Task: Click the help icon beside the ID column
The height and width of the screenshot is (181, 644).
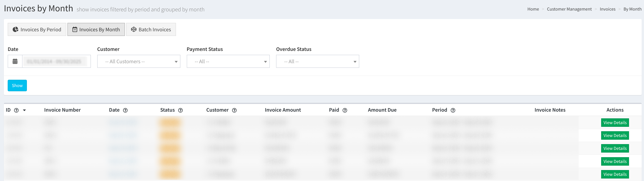Action: tap(16, 110)
